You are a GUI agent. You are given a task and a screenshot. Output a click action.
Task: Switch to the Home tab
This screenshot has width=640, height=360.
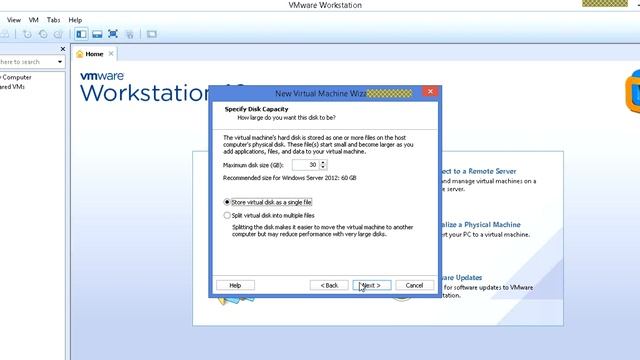pos(94,54)
